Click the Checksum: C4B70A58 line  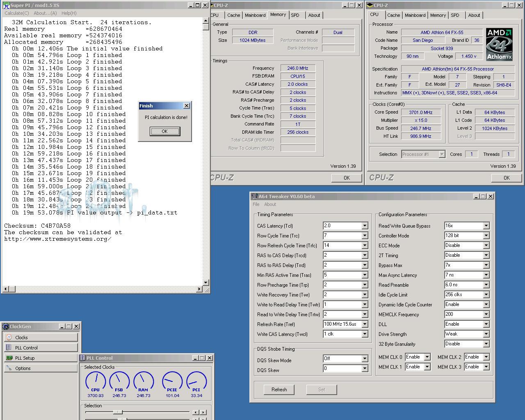click(37, 226)
